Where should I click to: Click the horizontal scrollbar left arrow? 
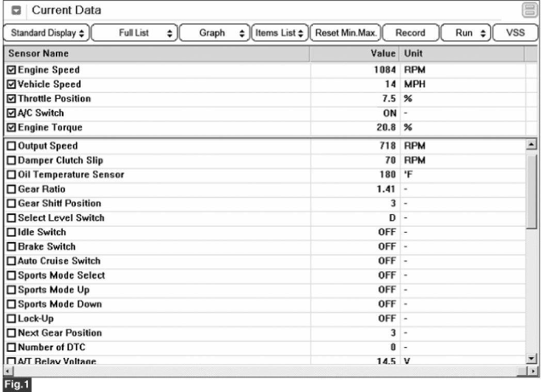[7, 371]
